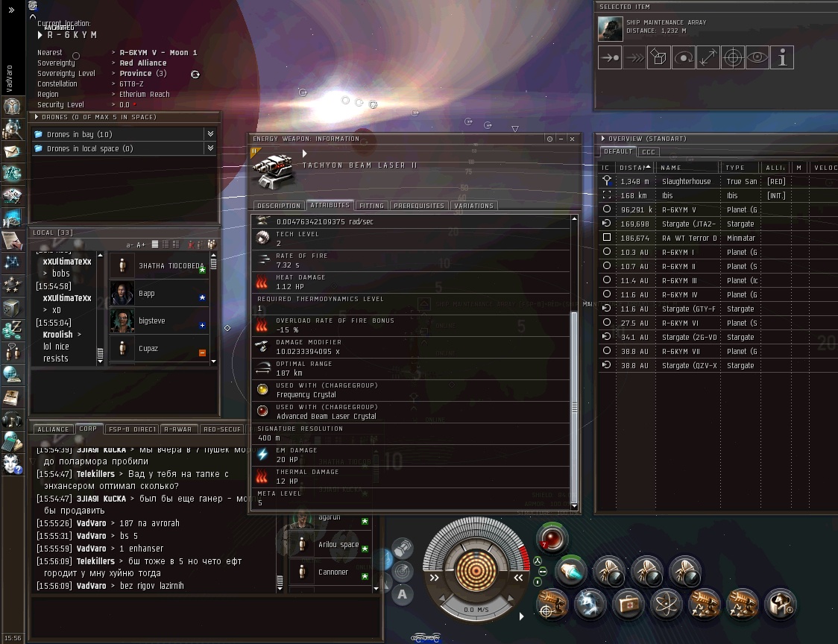Image resolution: width=838 pixels, height=644 pixels.
Task: Open the Character Sheet sidebar icon
Action: [x=12, y=107]
